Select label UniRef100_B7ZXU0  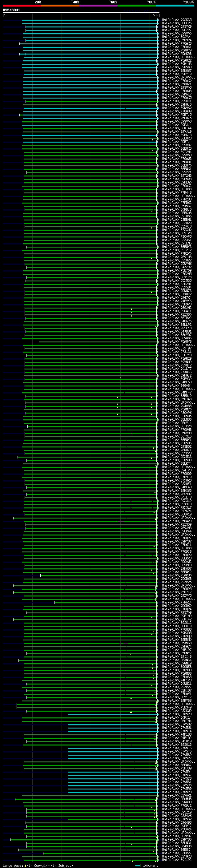[x=177, y=230]
